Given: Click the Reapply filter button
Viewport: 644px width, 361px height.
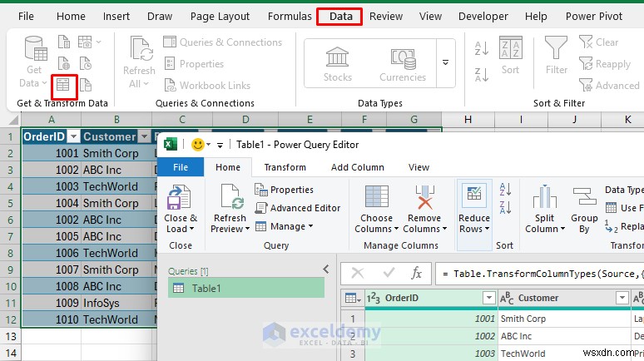Looking at the screenshot, I should pos(605,64).
